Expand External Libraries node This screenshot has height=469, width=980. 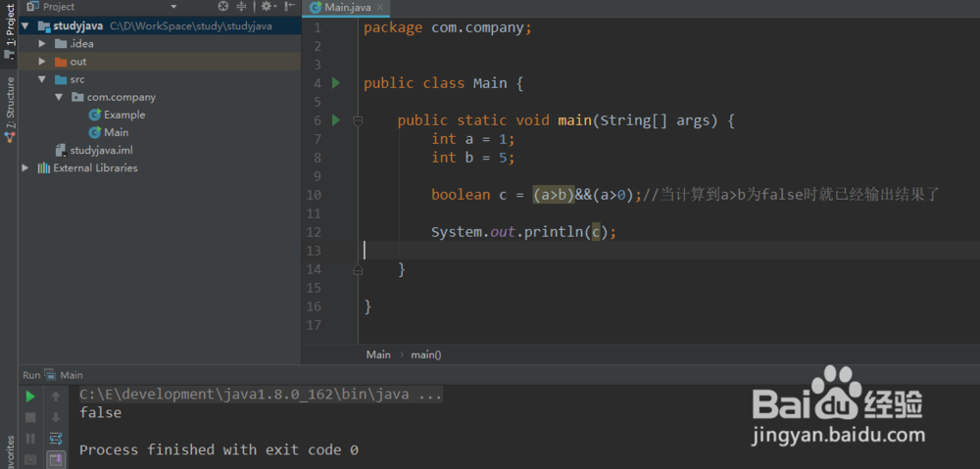point(25,168)
